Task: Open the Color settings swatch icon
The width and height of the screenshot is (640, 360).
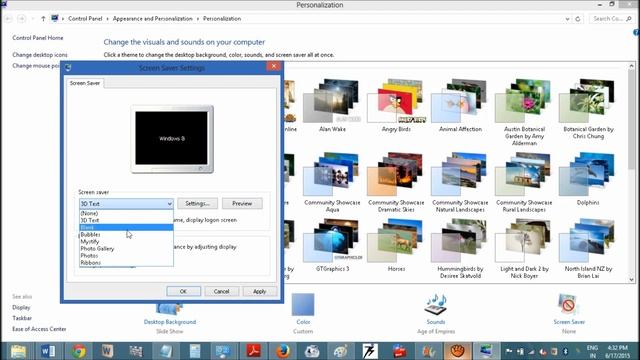Action: (x=303, y=304)
